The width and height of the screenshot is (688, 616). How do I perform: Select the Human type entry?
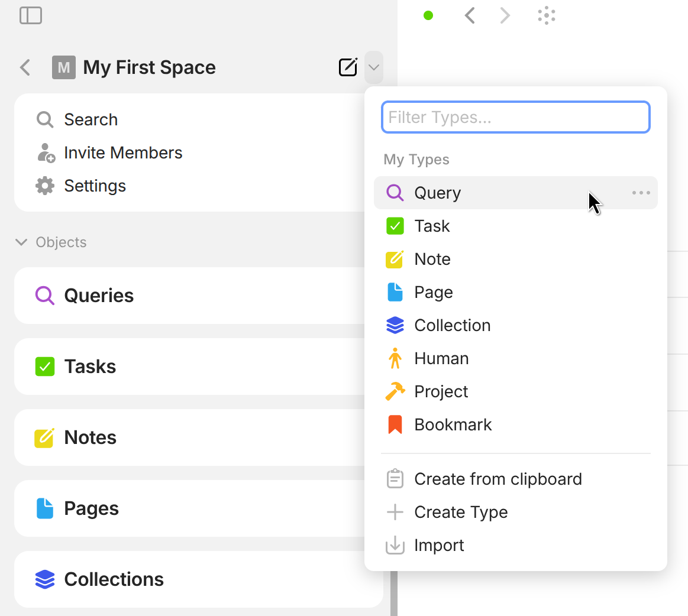pos(441,358)
